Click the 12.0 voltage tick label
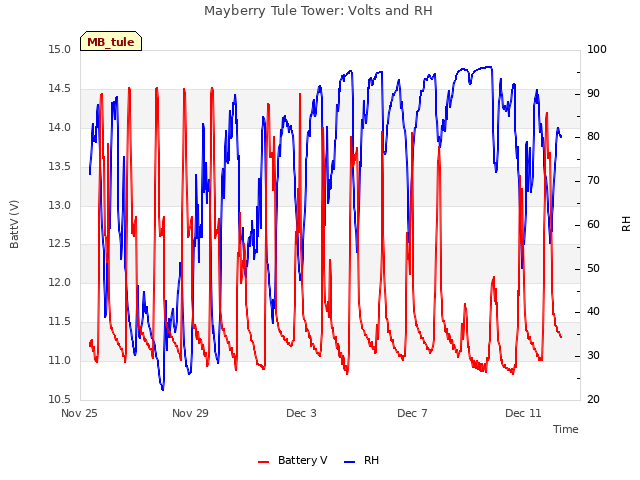The height and width of the screenshot is (480, 640). tap(60, 282)
